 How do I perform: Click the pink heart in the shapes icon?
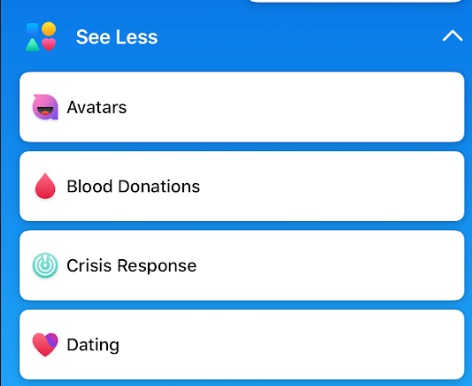point(49,45)
